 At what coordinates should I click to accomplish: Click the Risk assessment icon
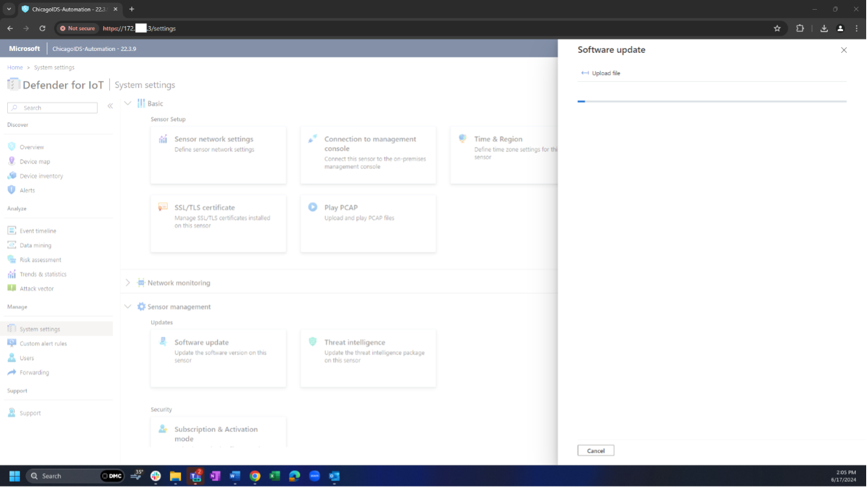click(12, 260)
